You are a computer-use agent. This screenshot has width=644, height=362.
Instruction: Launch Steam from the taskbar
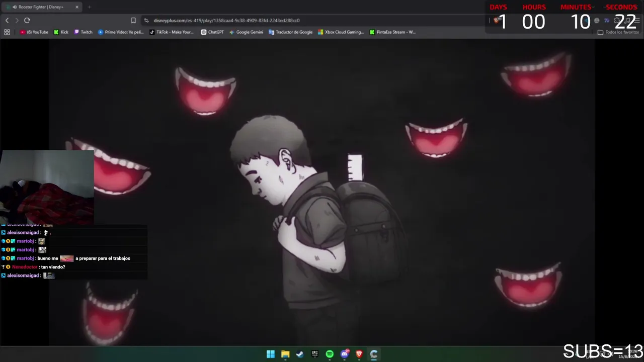coord(300,354)
